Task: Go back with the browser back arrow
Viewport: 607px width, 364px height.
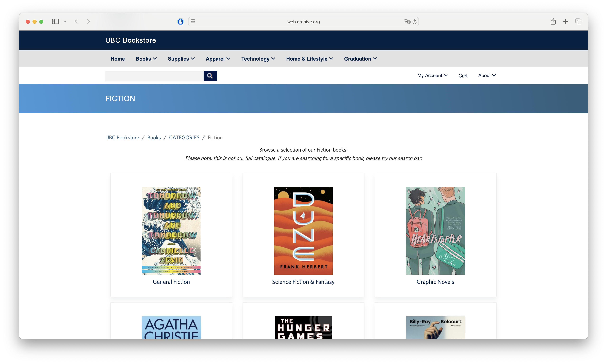Action: tap(76, 22)
